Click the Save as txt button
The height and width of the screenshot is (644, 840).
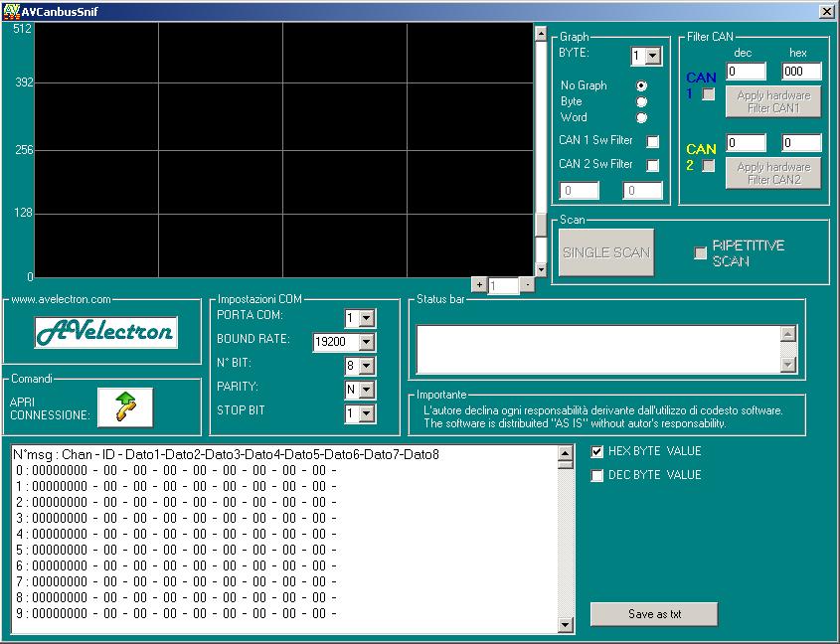(x=654, y=614)
